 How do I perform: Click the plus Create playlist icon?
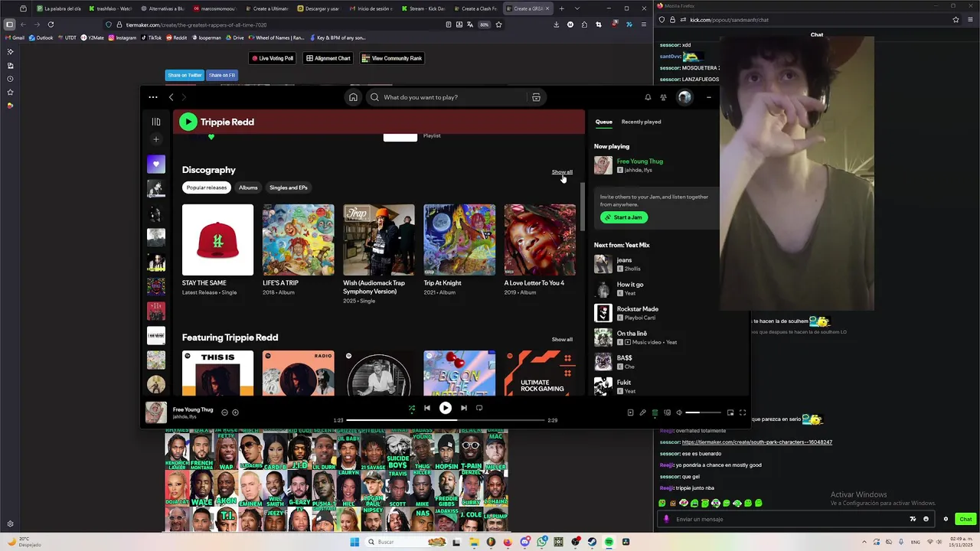156,139
